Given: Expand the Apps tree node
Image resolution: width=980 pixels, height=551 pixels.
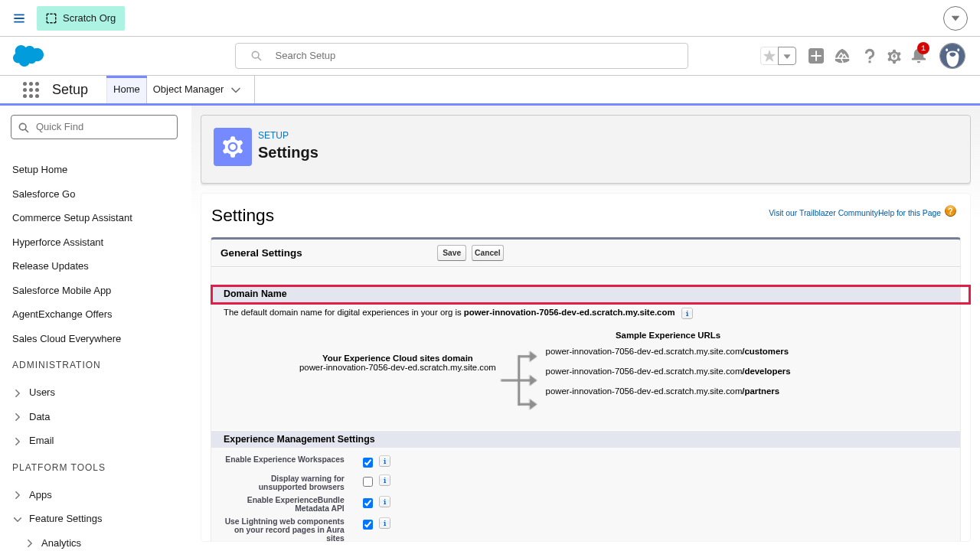Looking at the screenshot, I should 18,495.
